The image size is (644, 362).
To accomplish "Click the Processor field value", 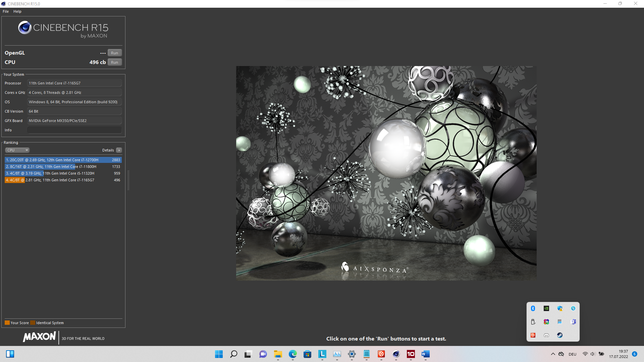I will 74,83.
